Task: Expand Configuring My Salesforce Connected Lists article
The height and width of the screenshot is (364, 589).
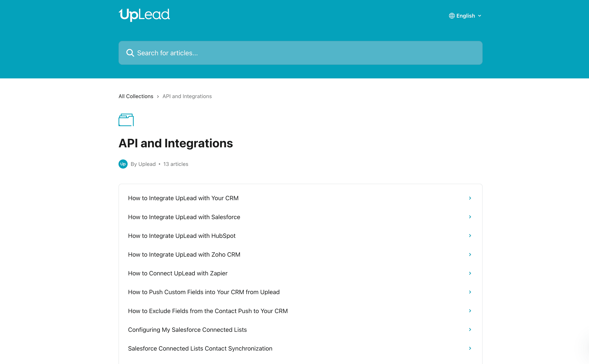Action: point(188,330)
